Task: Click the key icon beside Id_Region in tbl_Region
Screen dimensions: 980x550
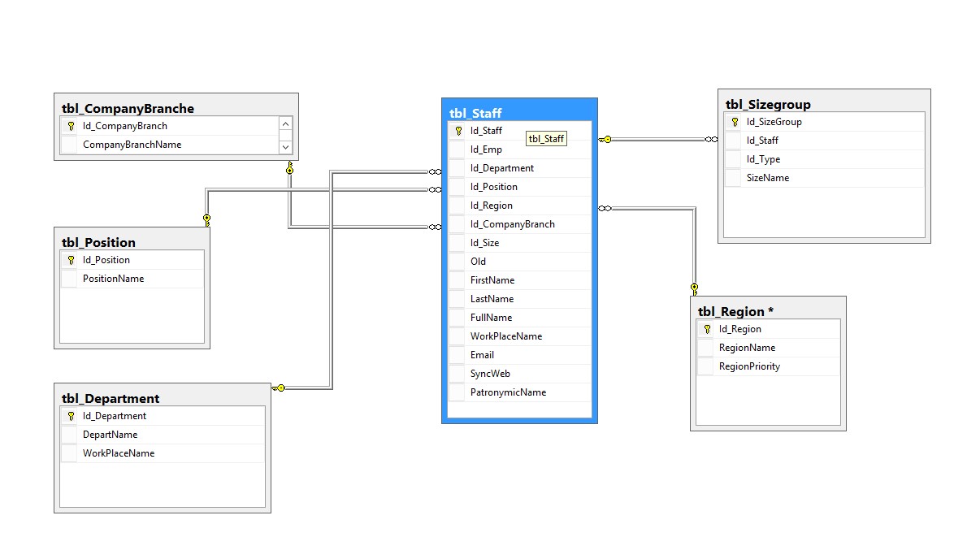Action: coord(707,329)
